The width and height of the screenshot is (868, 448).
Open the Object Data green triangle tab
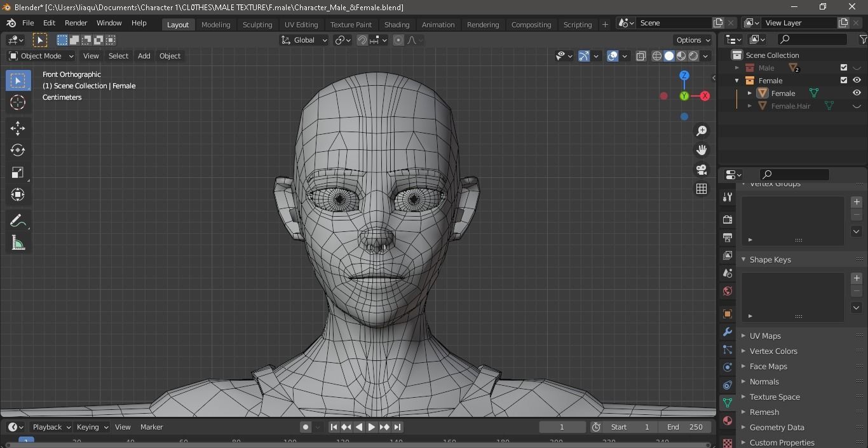[728, 403]
